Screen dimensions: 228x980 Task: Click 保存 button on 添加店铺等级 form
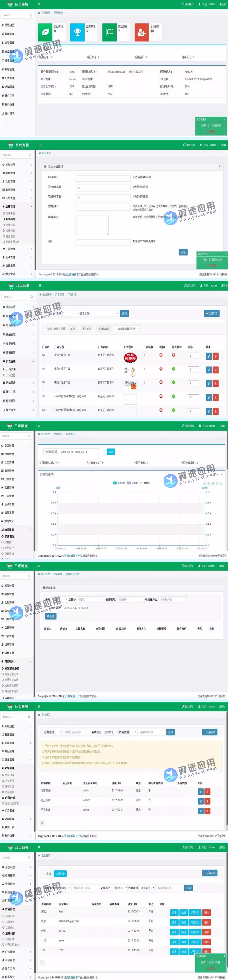click(183, 252)
